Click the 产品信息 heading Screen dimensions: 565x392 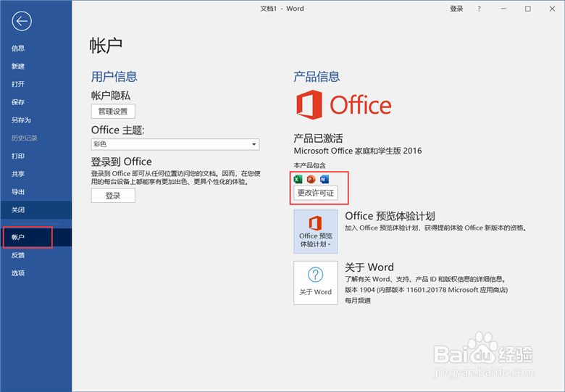317,77
